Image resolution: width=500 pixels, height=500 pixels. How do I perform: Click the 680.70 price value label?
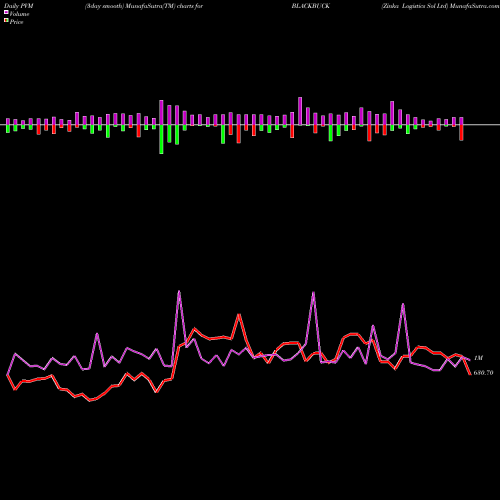483,373
